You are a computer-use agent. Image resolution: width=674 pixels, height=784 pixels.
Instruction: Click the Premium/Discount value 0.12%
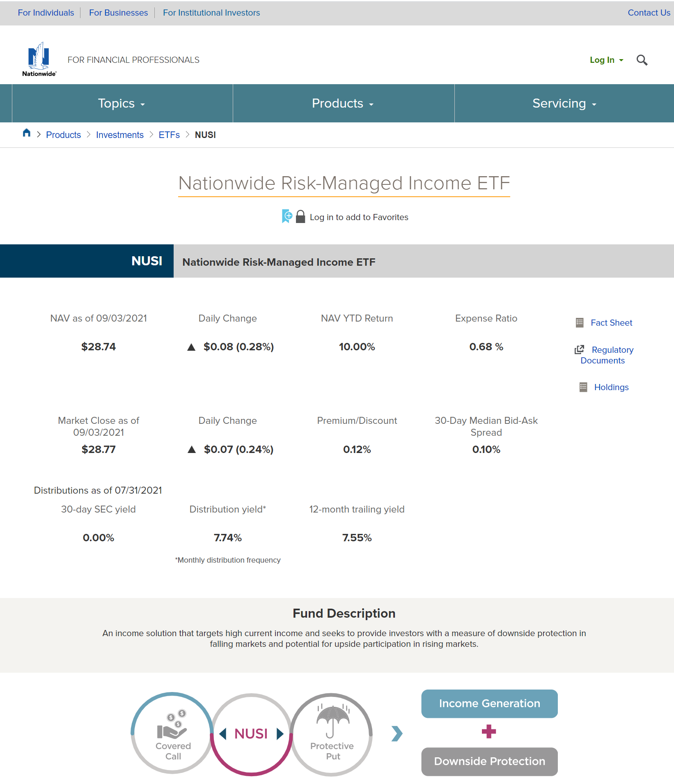[x=357, y=449]
